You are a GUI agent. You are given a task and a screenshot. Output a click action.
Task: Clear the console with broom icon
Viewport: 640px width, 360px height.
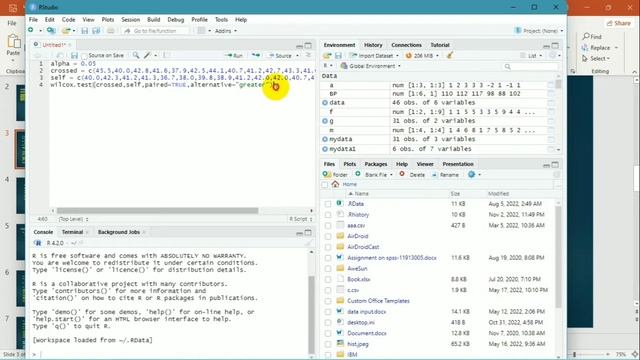click(308, 243)
